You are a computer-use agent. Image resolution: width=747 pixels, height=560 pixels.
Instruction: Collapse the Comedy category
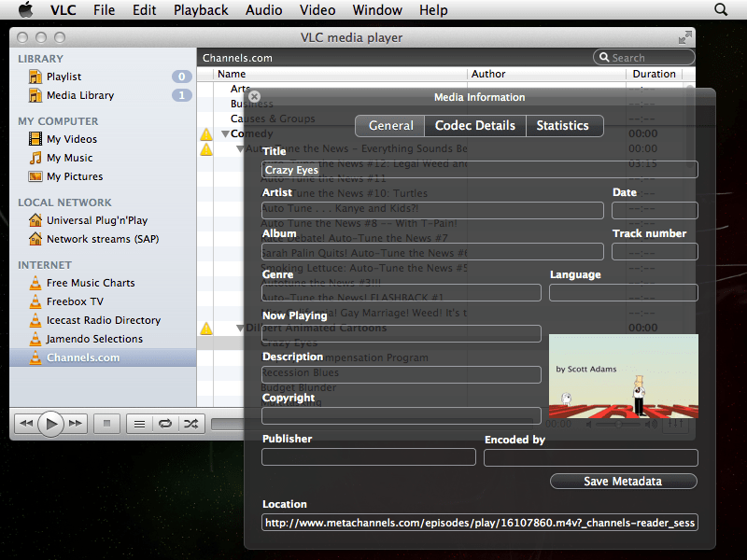pos(225,133)
